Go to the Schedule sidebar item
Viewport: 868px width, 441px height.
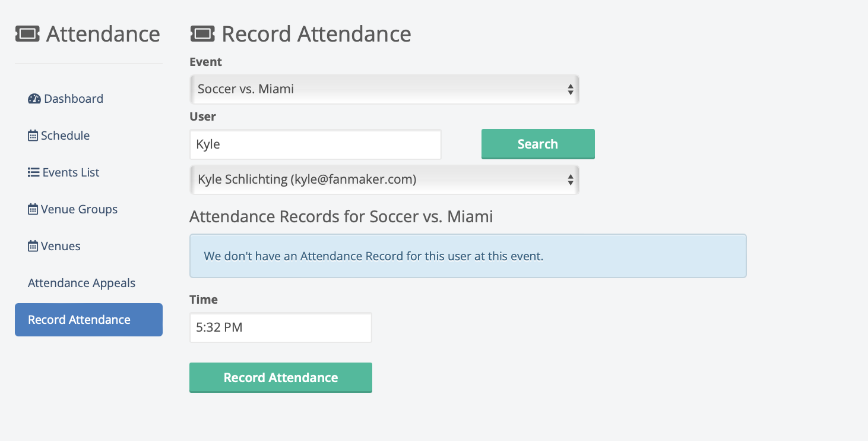(65, 136)
